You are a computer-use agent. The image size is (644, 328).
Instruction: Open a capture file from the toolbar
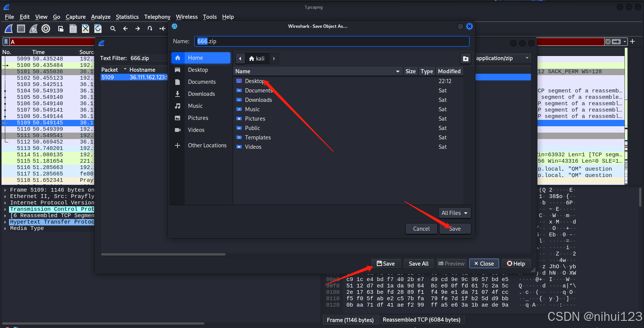tap(61, 29)
